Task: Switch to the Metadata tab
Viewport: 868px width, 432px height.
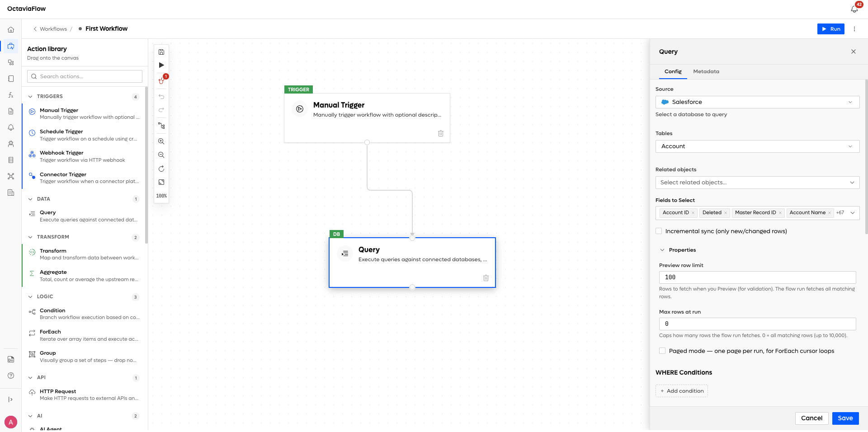Action: pos(706,71)
